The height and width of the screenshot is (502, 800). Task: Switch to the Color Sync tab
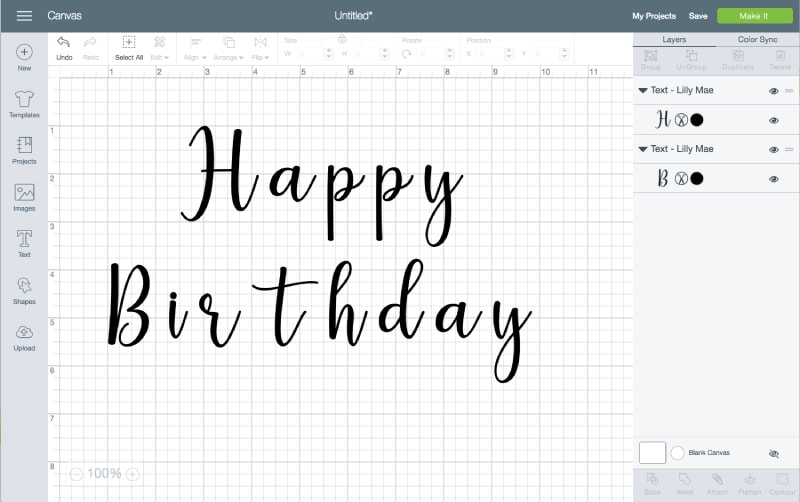757,40
